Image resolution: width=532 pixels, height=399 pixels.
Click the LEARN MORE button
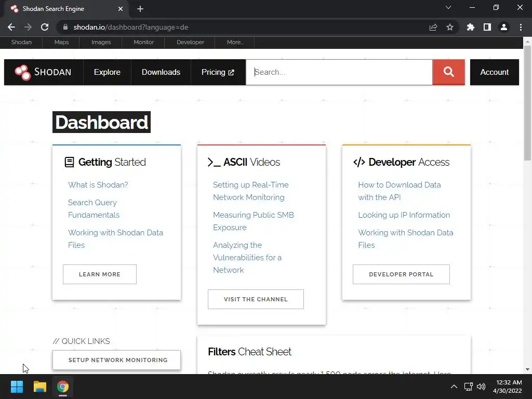(x=100, y=274)
